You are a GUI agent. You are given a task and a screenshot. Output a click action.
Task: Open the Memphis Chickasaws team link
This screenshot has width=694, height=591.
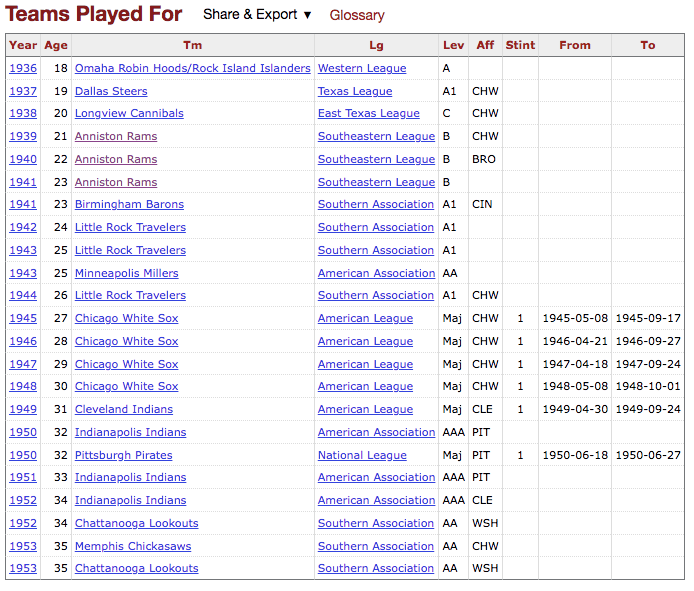coord(133,546)
